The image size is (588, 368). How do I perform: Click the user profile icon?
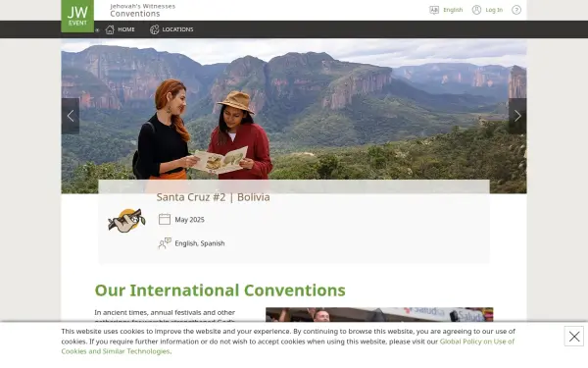coord(476,10)
